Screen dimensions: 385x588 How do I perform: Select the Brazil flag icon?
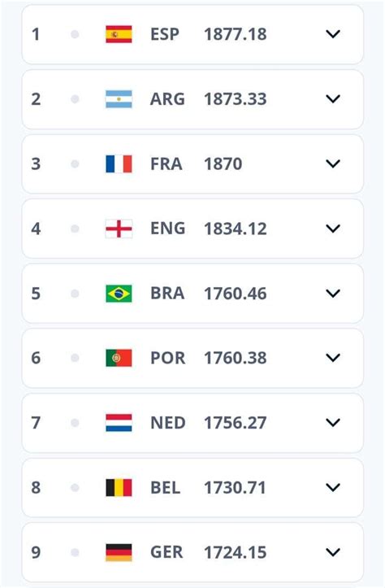(119, 294)
